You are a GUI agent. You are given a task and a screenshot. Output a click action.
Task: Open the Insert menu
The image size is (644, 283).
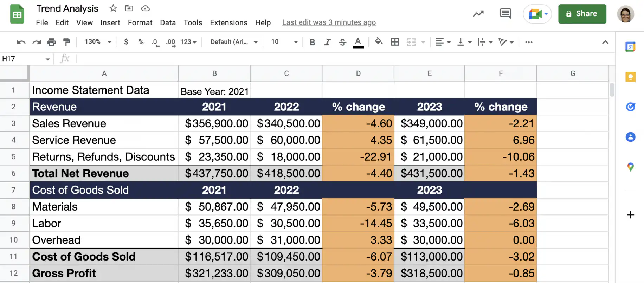point(110,22)
